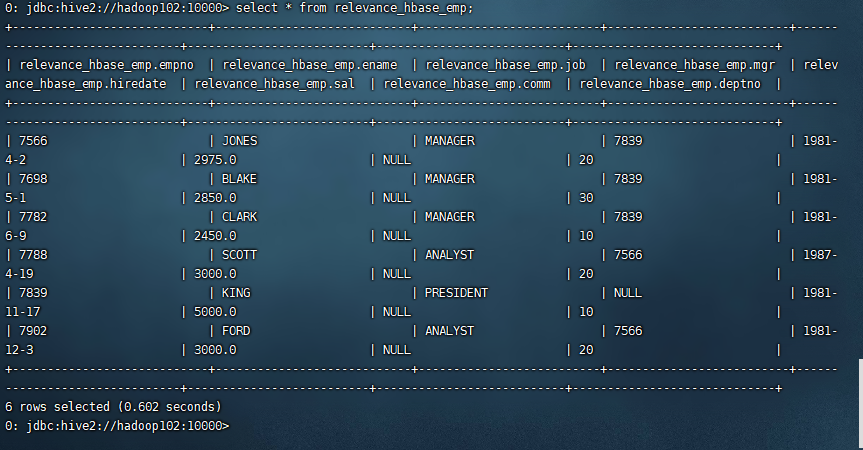The image size is (863, 450).
Task: Click the empty jdbc:hive2 prompt at bottom
Action: pyautogui.click(x=117, y=426)
